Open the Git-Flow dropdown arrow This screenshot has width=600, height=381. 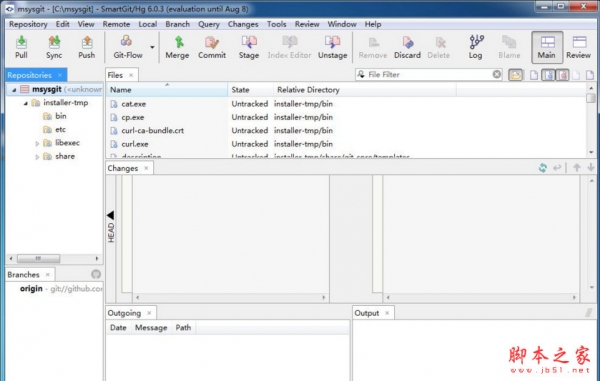point(152,47)
